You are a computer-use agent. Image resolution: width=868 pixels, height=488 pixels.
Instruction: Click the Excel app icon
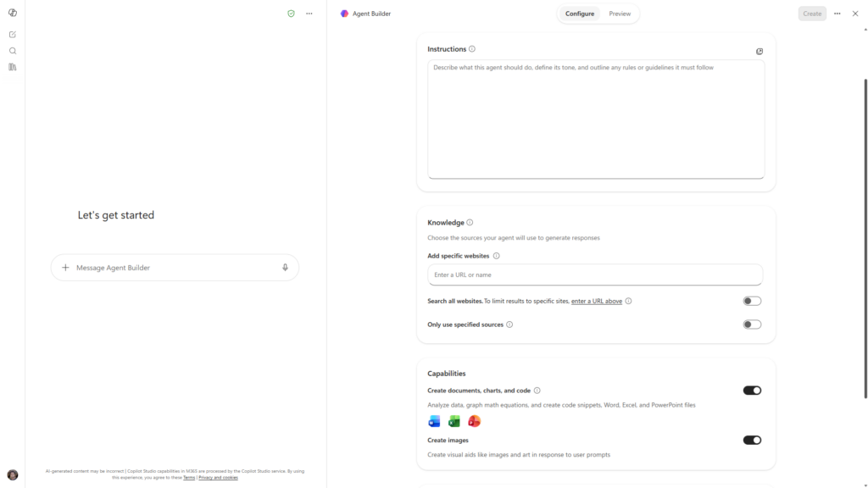pyautogui.click(x=454, y=421)
